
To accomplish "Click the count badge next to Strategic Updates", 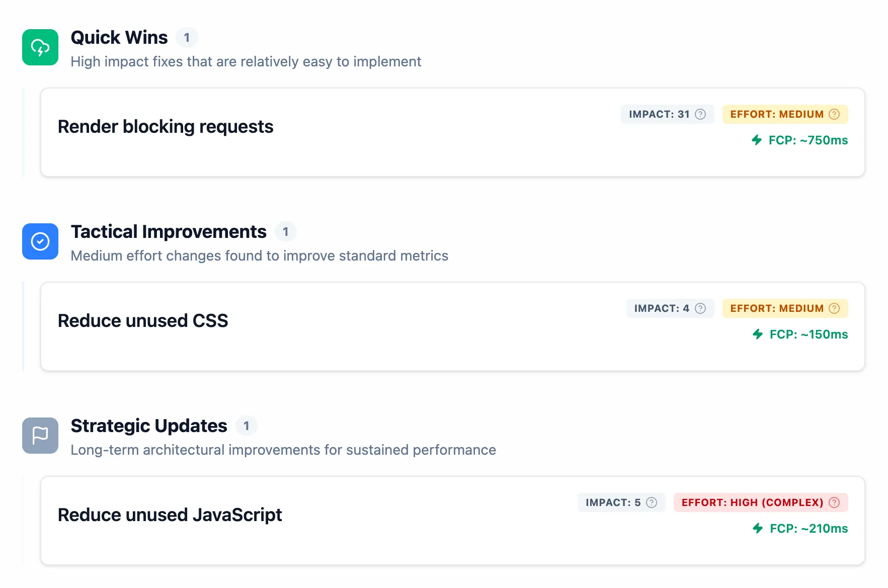I will tap(247, 426).
